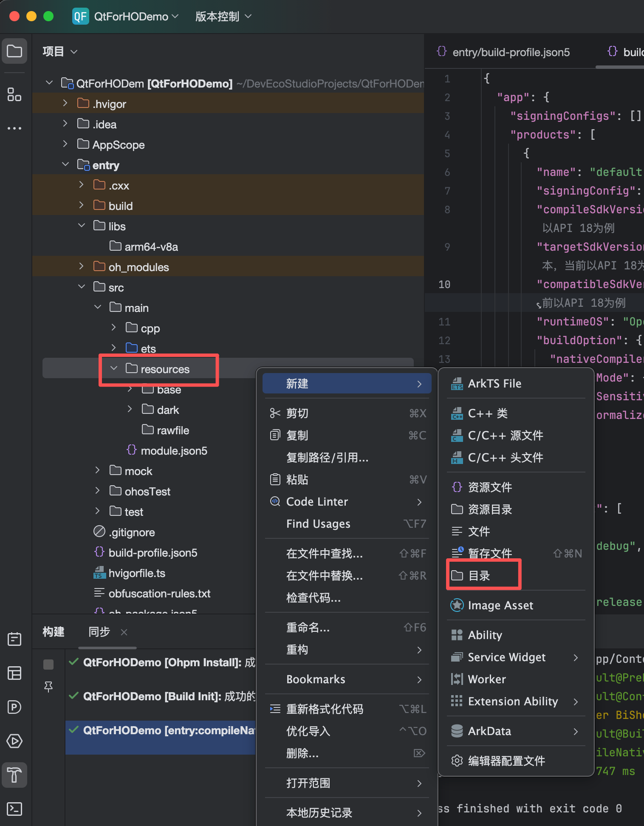
Task: Open the ArkData submenu
Action: point(516,731)
